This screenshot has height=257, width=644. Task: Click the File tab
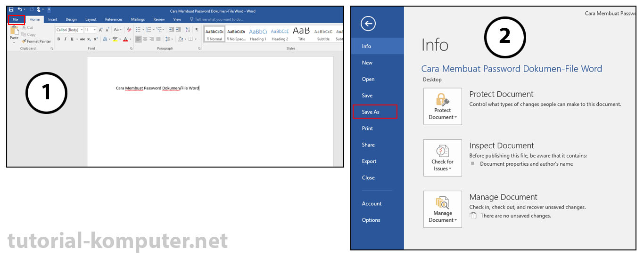click(16, 19)
